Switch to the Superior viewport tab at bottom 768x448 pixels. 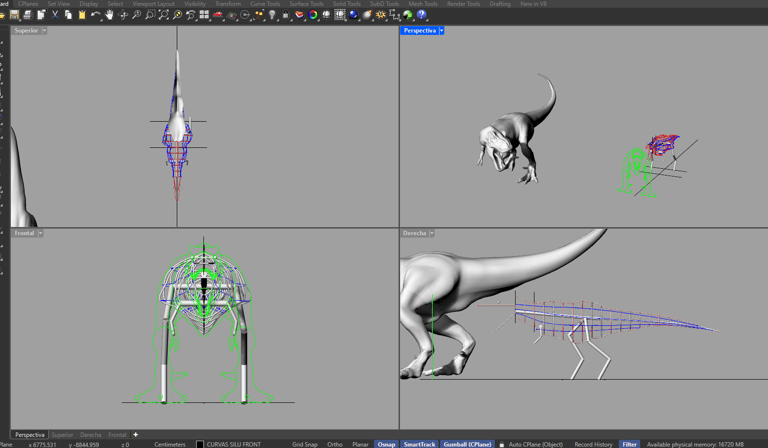62,435
